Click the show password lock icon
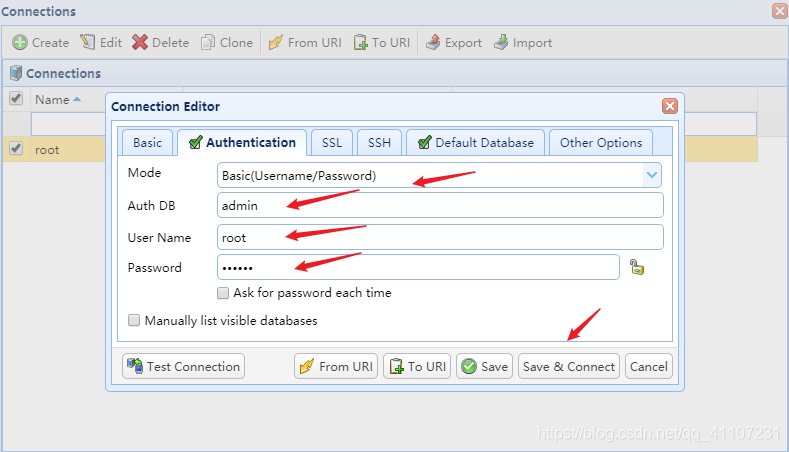The image size is (789, 452). 637,267
